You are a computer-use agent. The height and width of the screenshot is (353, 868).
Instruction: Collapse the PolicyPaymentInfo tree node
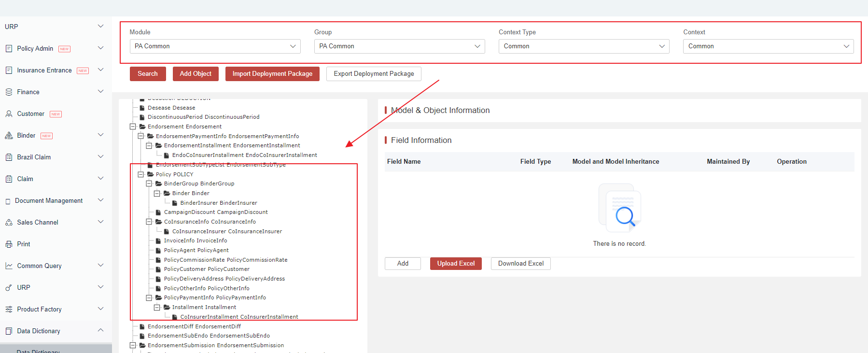(149, 297)
